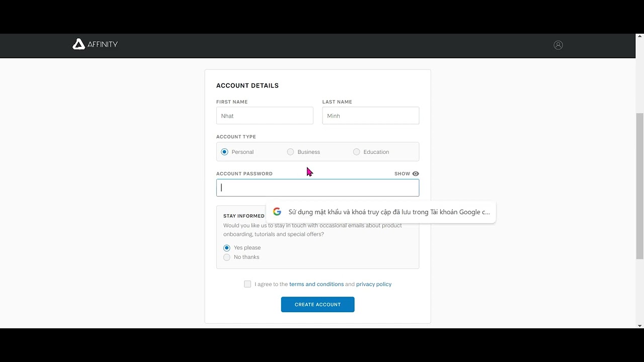
Task: Click the page vertical scrollbar thumb
Action: (639, 186)
